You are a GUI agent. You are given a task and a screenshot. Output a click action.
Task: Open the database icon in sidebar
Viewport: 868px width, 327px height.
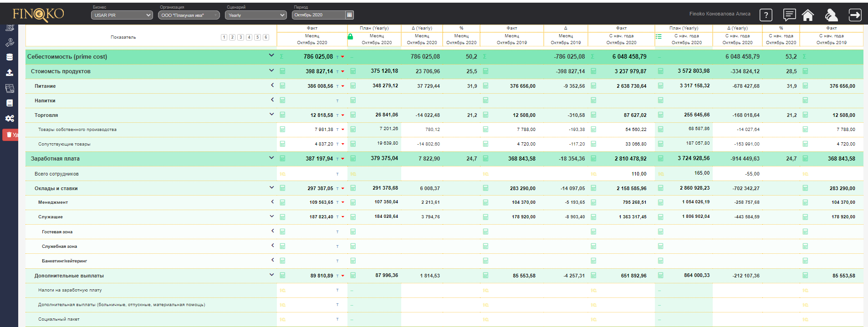10,57
